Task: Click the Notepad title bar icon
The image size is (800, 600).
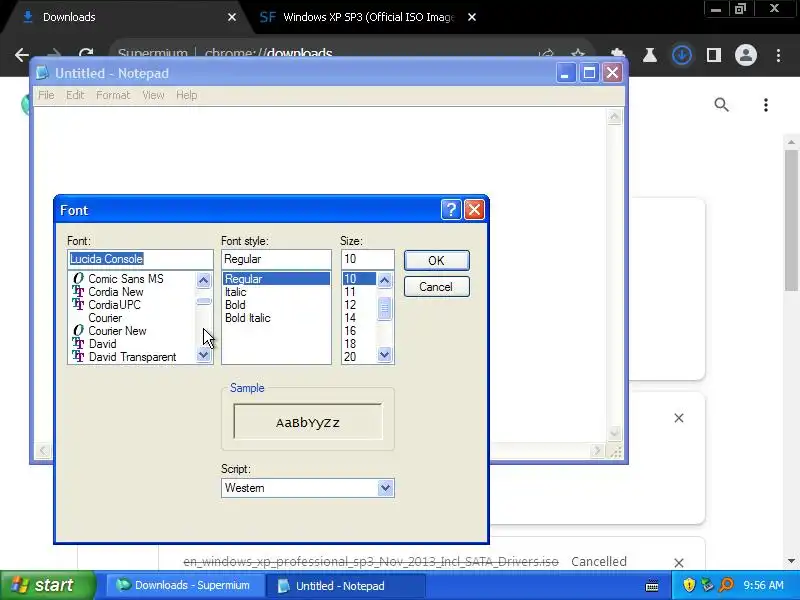Action: [x=43, y=73]
